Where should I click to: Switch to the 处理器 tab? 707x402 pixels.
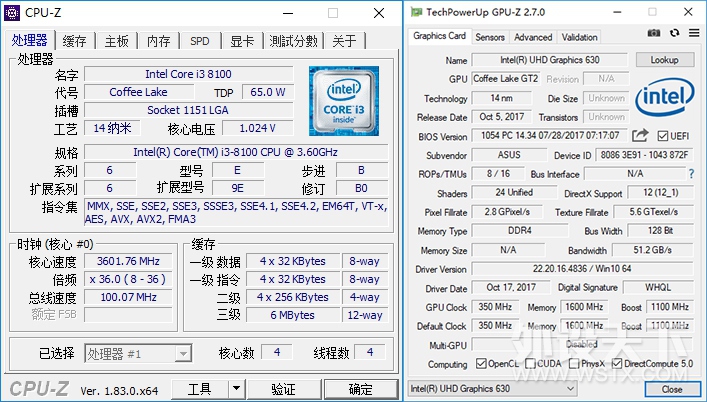point(30,41)
